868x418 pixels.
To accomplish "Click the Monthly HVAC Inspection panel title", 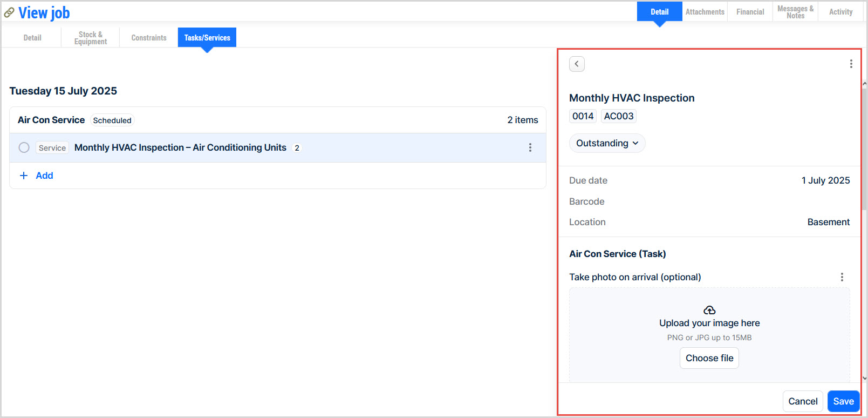I will [x=632, y=98].
